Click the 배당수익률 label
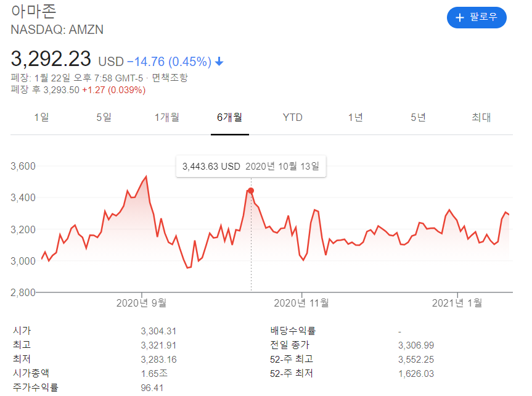Viewport: 532px width, 396px height. tap(293, 331)
